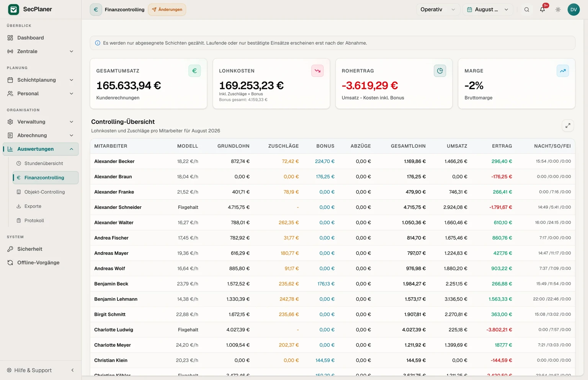This screenshot has height=380, width=588.
Task: Select Finanzcontrolling in sidebar
Action: click(46, 178)
